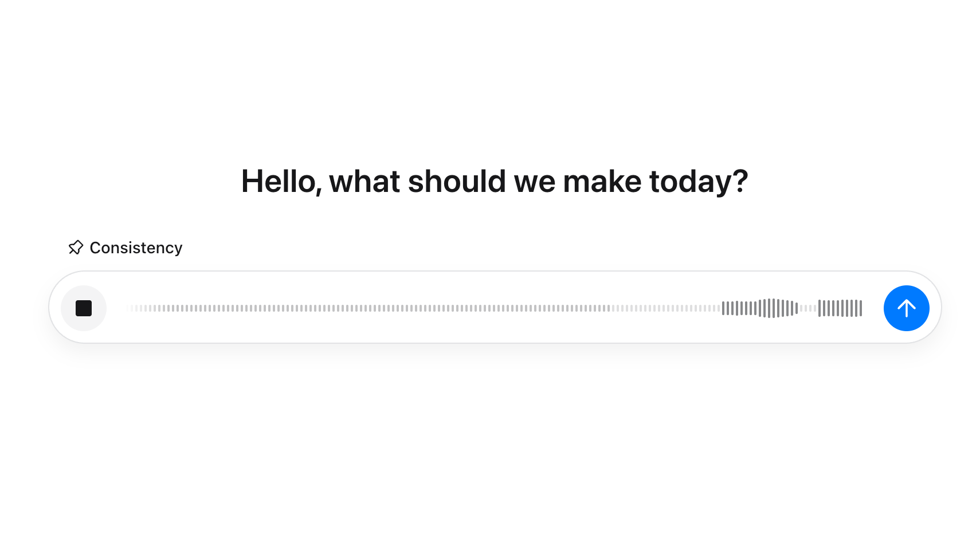The height and width of the screenshot is (534, 980).
Task: Click the first loud bar in the waveform
Action: [x=723, y=308]
